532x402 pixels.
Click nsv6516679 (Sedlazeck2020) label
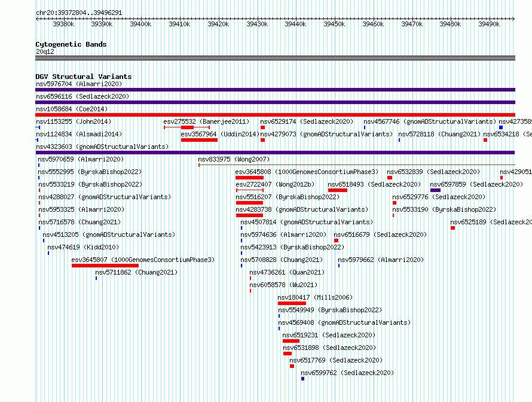(x=380, y=234)
